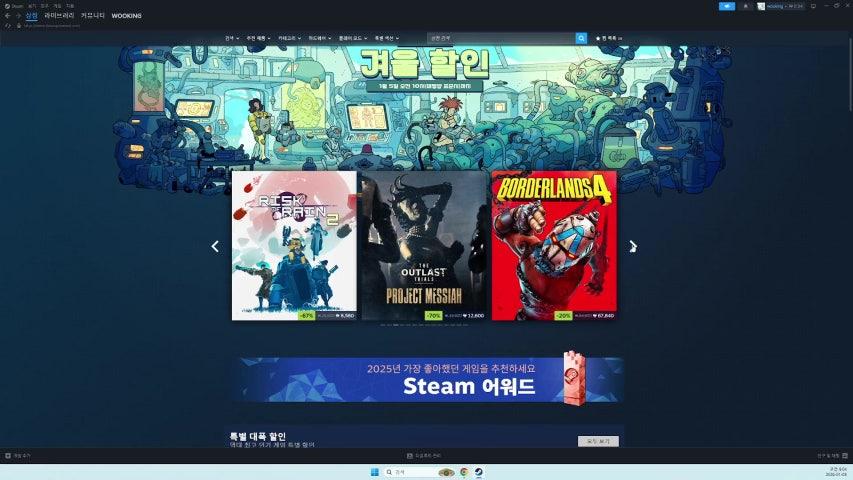Click the carousel page indicator dots
The width and height of the screenshot is (853, 480).
424,325
